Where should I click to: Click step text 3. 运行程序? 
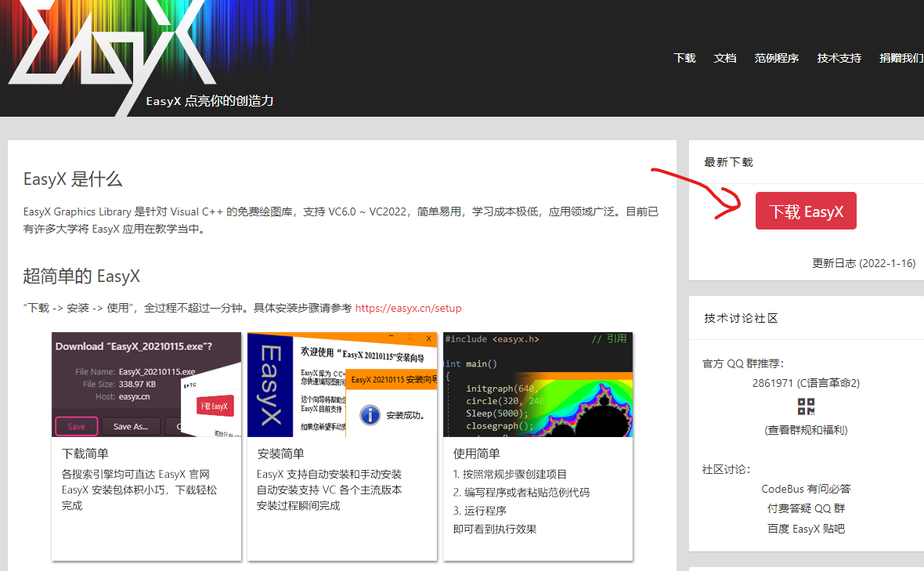tap(480, 511)
